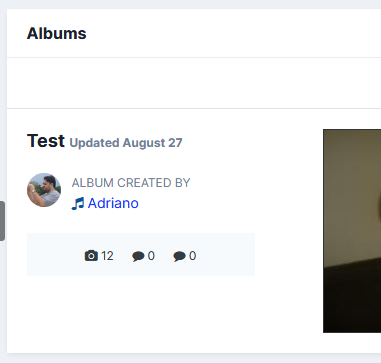This screenshot has width=381, height=363.
Task: Open Adriano's round profile avatar
Action: point(44,190)
